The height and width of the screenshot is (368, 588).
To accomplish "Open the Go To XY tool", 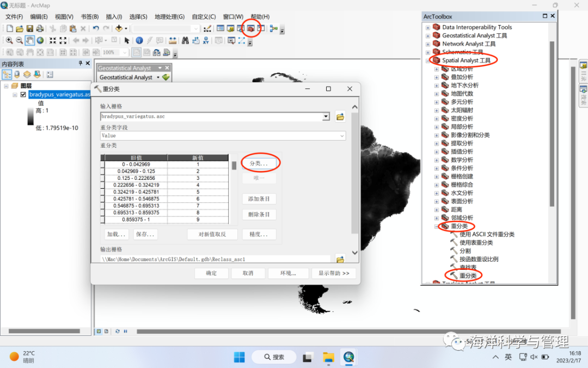I will click(206, 40).
